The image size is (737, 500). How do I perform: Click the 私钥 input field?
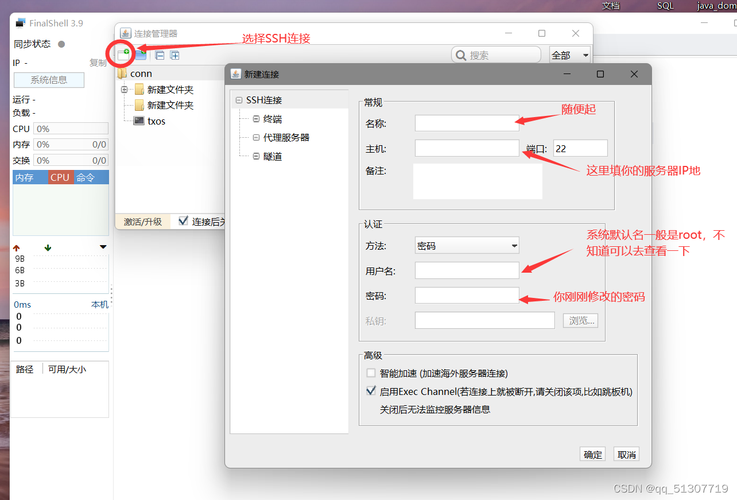485,320
